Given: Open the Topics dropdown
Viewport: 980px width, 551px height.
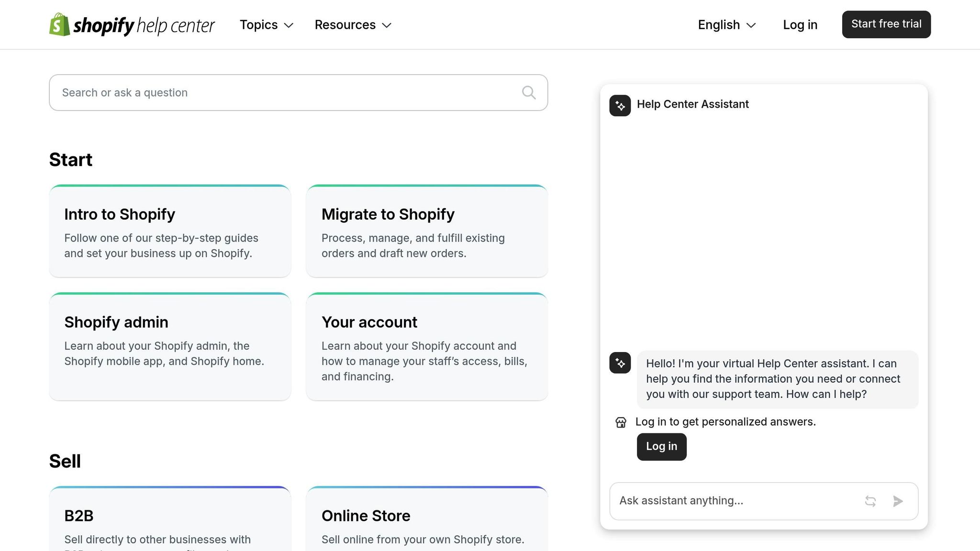Looking at the screenshot, I should coord(266,24).
